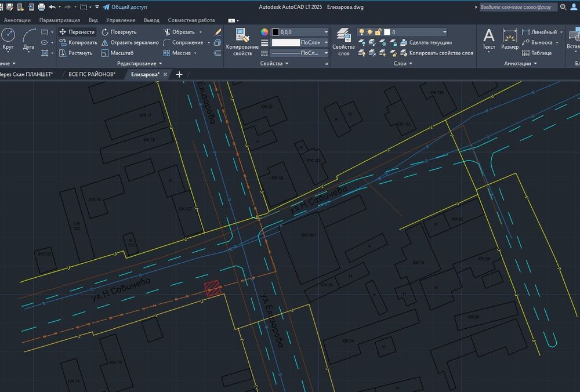
Task: Click the Общий доступ share button
Action: pyautogui.click(x=125, y=7)
